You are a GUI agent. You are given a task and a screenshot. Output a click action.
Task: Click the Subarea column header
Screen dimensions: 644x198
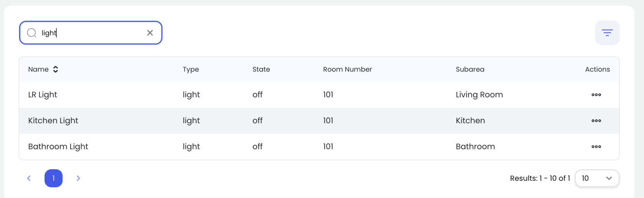point(470,69)
